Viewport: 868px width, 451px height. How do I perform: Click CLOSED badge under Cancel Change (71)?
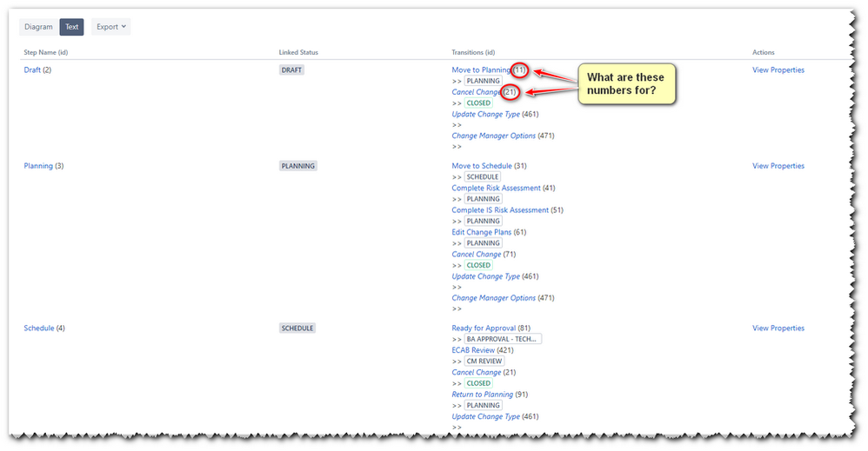pos(478,265)
